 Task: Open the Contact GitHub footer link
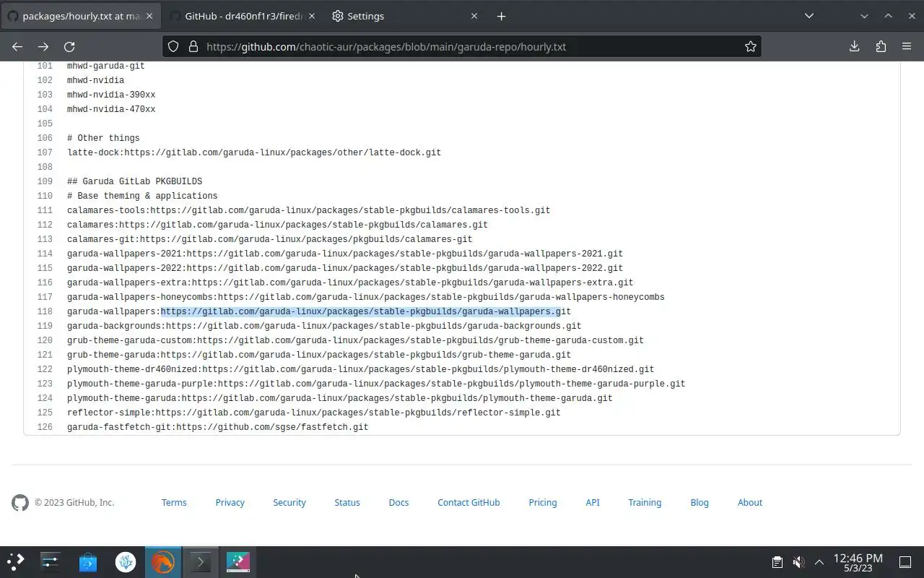[x=468, y=502]
